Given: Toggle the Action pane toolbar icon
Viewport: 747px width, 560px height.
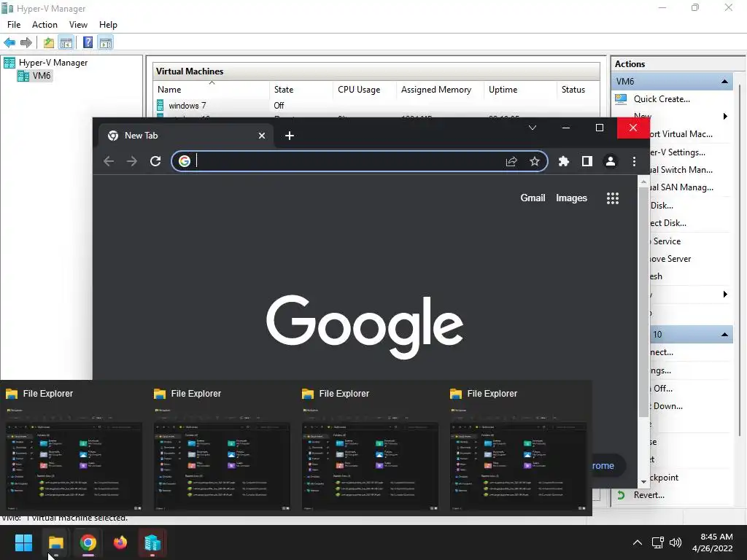Looking at the screenshot, I should pos(105,42).
